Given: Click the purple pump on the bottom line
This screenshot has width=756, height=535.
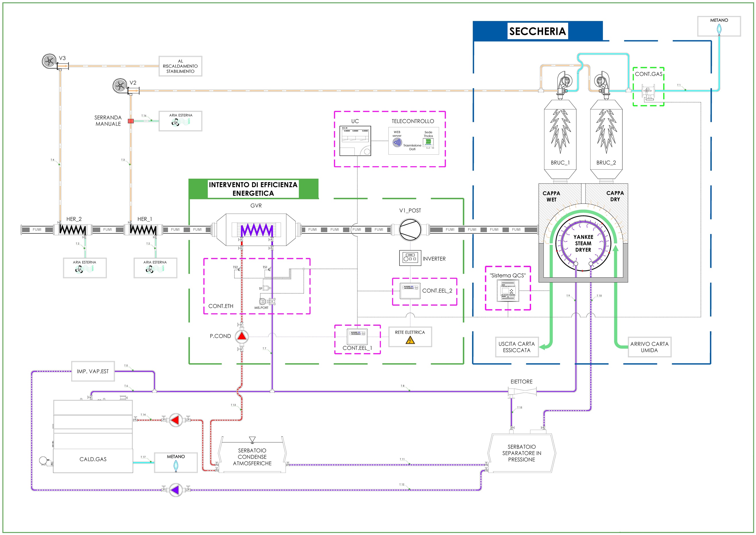Looking at the screenshot, I should click(176, 490).
